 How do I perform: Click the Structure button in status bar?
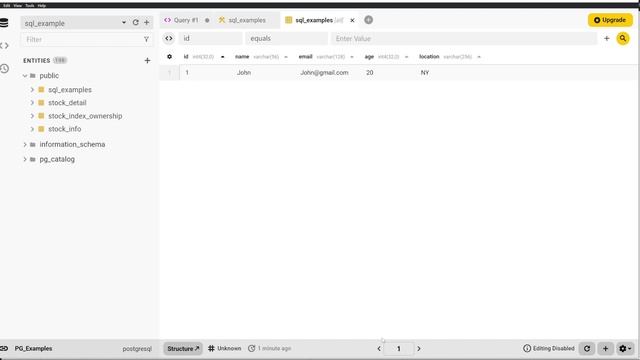click(x=183, y=349)
